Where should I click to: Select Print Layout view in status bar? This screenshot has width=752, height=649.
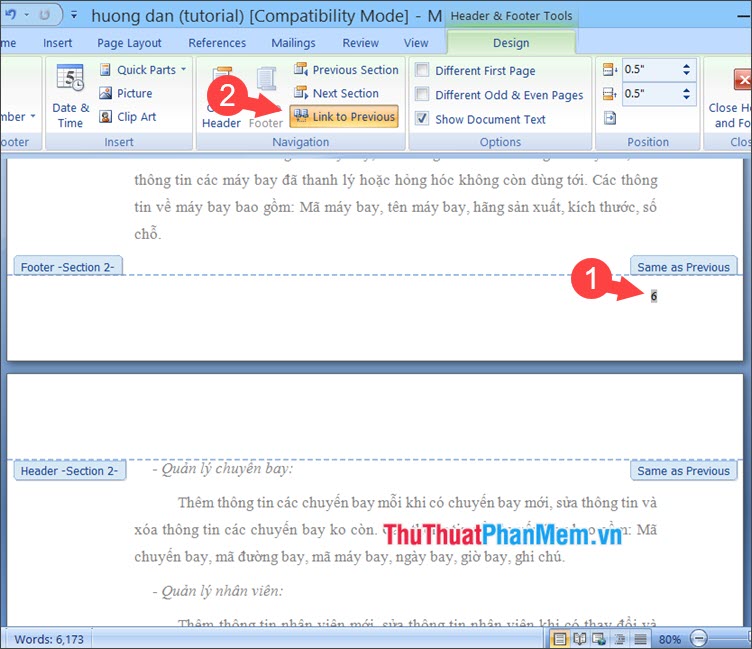[560, 639]
